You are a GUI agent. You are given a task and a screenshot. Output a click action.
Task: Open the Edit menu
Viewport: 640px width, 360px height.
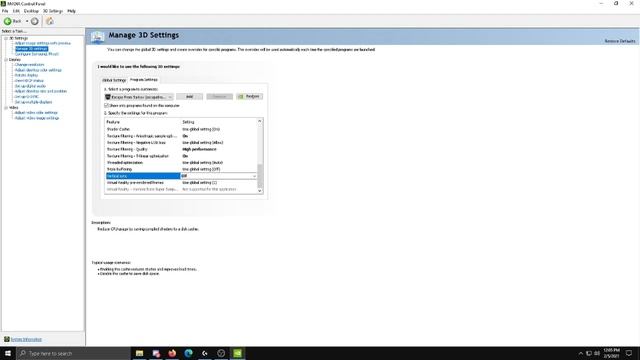tap(16, 11)
